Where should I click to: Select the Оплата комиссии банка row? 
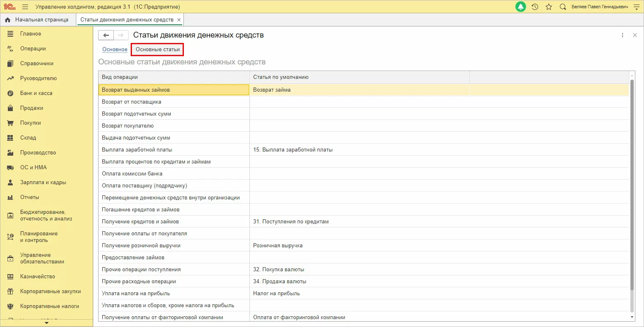pyautogui.click(x=364, y=174)
